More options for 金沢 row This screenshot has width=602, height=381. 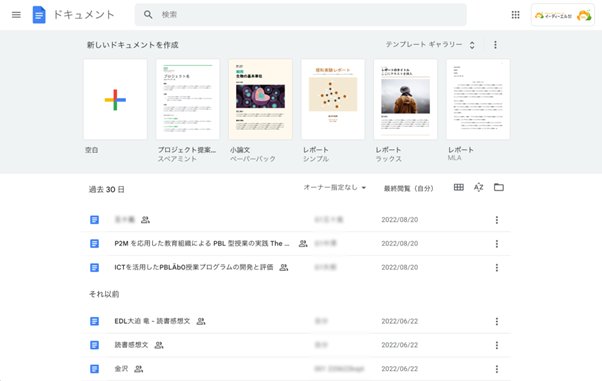pyautogui.click(x=497, y=369)
